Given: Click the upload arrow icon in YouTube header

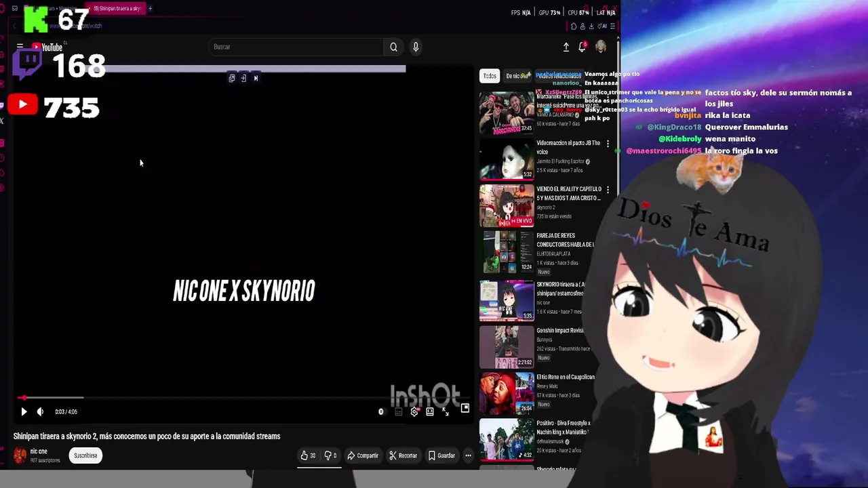Looking at the screenshot, I should tap(566, 47).
